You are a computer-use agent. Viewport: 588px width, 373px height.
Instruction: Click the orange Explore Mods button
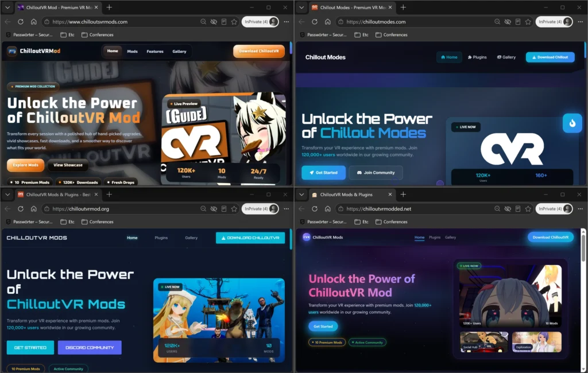click(x=25, y=165)
